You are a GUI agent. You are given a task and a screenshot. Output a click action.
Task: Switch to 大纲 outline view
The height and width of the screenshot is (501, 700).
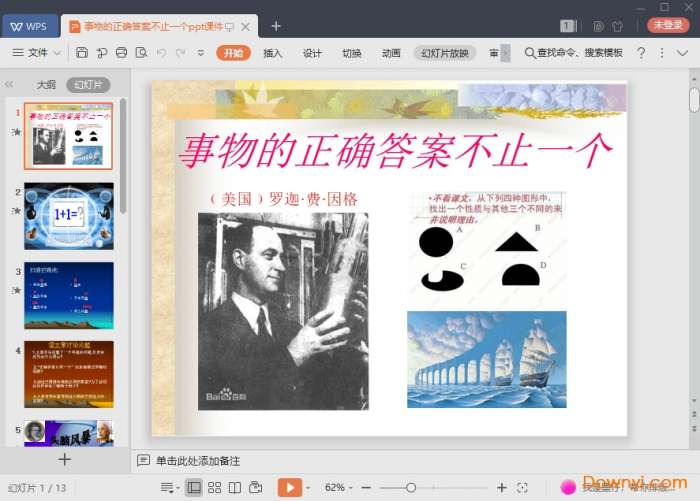click(x=46, y=84)
